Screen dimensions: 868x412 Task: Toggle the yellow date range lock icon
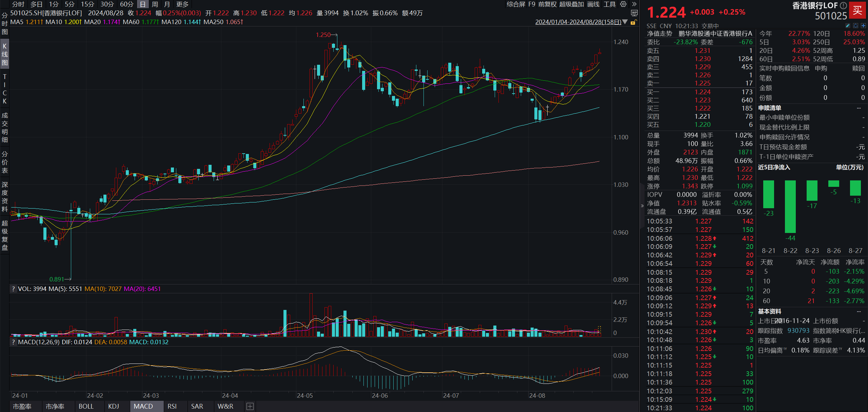point(633,22)
